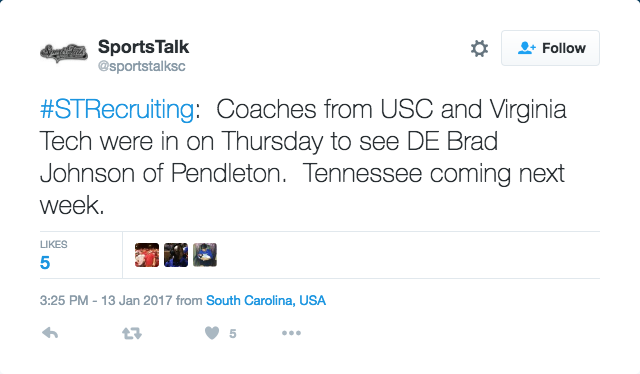Open the gear settings menu
The width and height of the screenshot is (640, 374).
pyautogui.click(x=479, y=49)
